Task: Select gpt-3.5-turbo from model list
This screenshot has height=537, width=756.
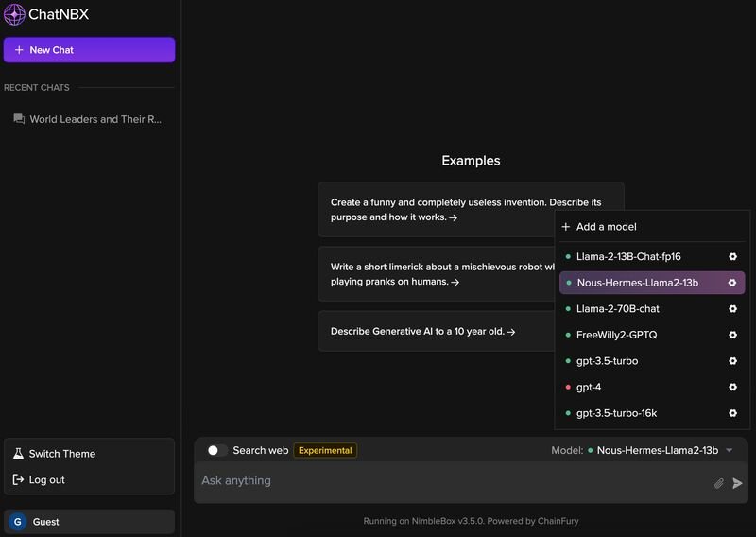Action: click(607, 361)
